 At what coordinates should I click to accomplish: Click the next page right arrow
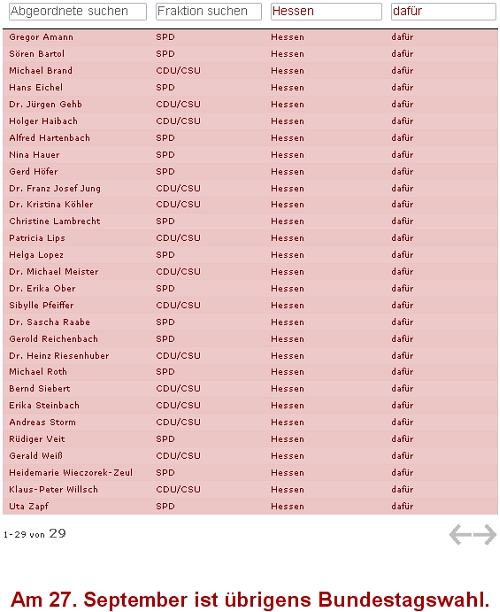(485, 534)
